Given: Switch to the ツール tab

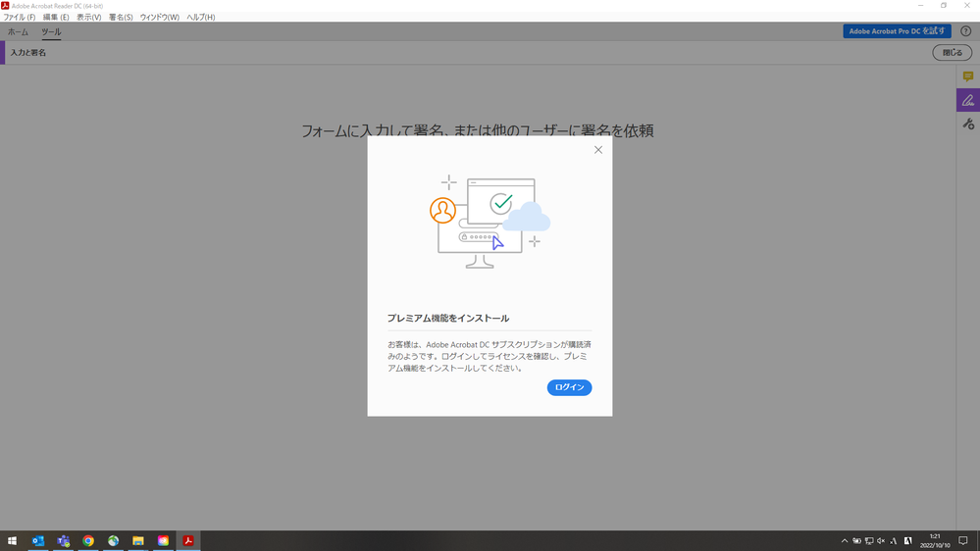Looking at the screenshot, I should click(51, 31).
